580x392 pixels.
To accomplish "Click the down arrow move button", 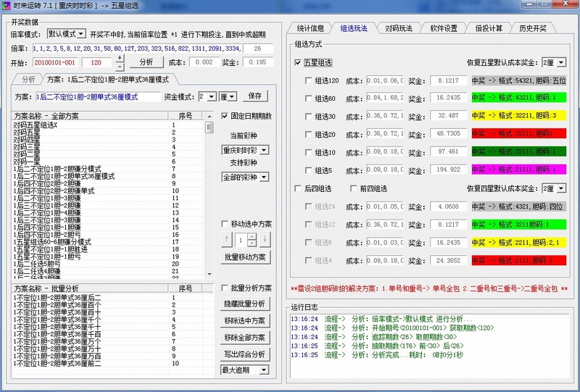I will (265, 238).
